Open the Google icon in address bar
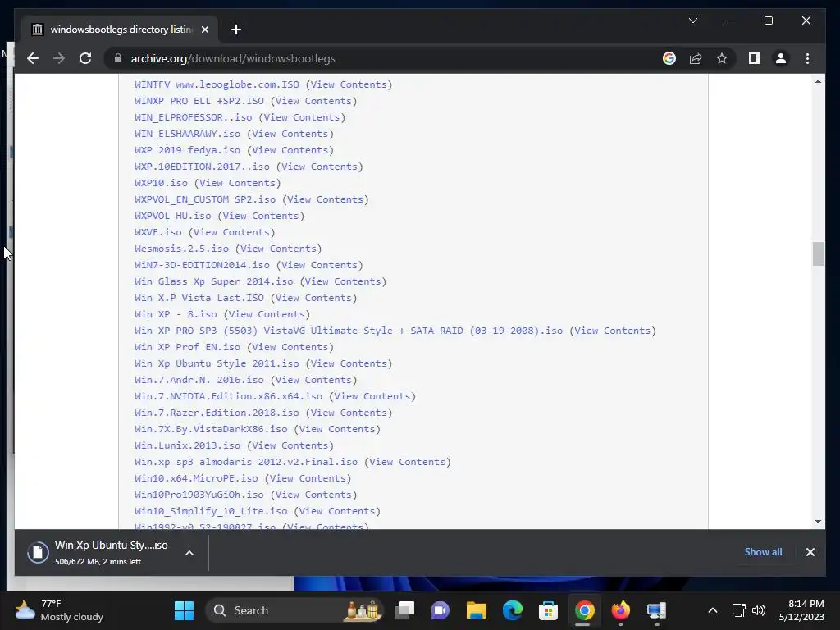This screenshot has width=840, height=630. pyautogui.click(x=669, y=58)
